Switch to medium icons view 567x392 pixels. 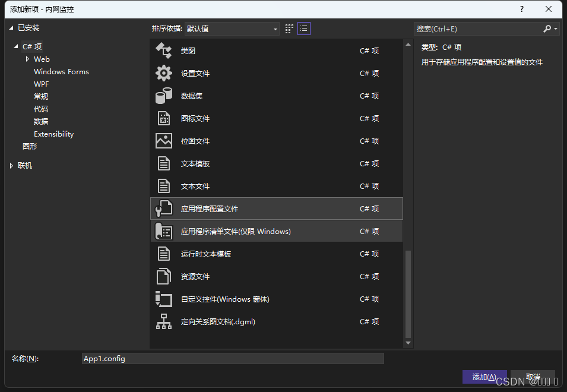pyautogui.click(x=289, y=28)
